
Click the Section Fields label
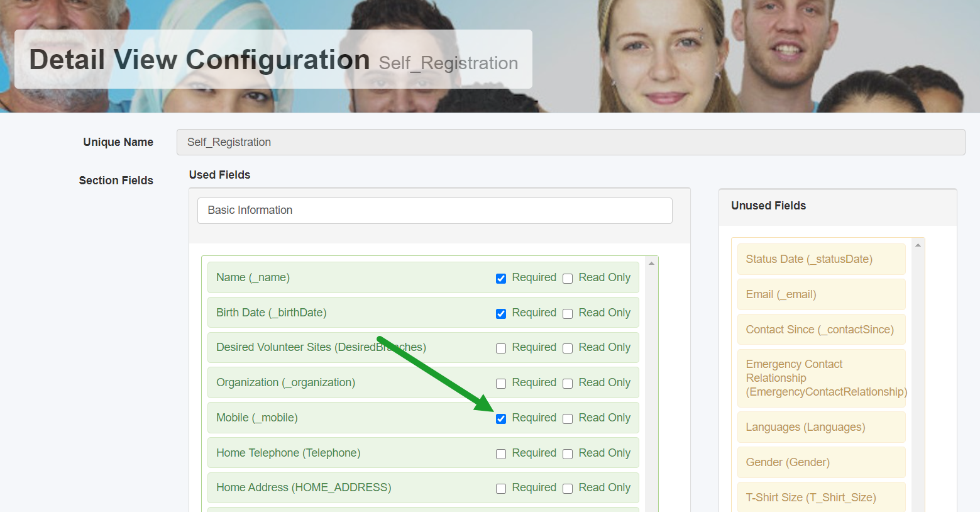click(x=116, y=181)
